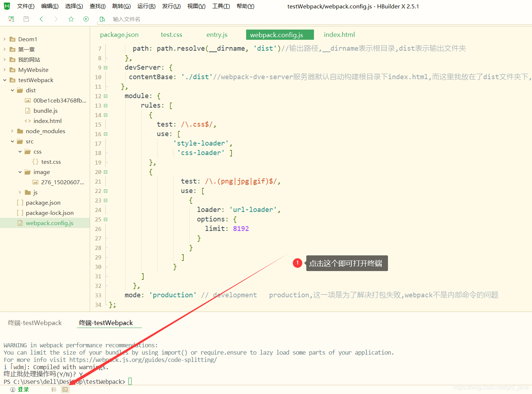Open the 视图(V) menu

(x=196, y=6)
